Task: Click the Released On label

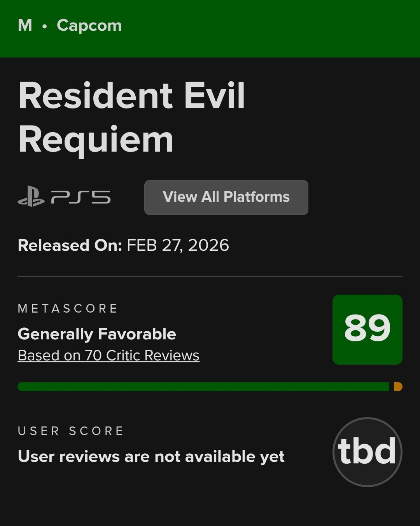Action: click(70, 245)
